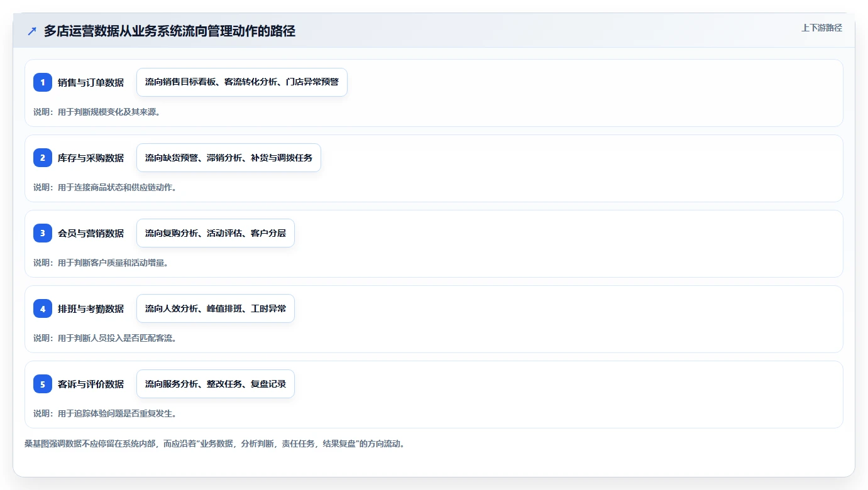This screenshot has height=490, width=868.
Task: Click the 销售与订单数据 heading
Action: point(91,82)
